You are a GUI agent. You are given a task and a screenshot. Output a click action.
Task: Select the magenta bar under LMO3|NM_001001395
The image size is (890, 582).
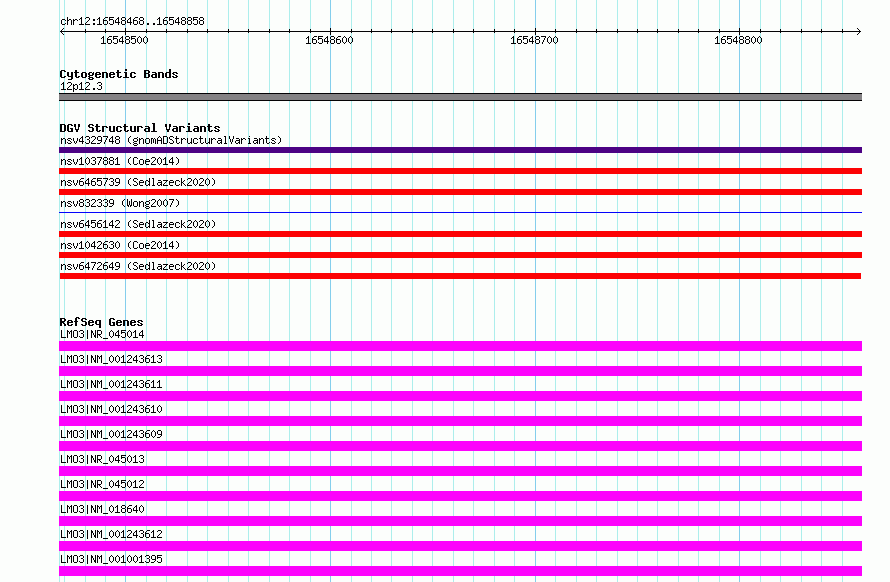pyautogui.click(x=460, y=571)
